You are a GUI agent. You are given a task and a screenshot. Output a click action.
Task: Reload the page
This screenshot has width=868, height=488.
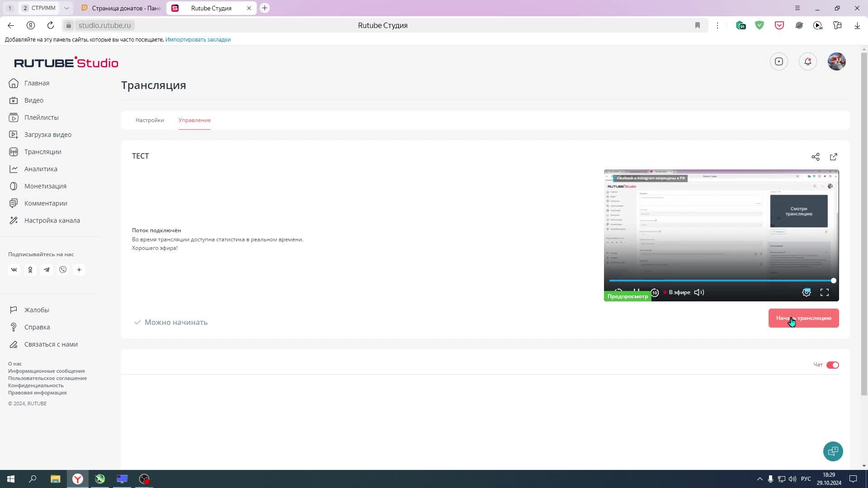pyautogui.click(x=51, y=25)
